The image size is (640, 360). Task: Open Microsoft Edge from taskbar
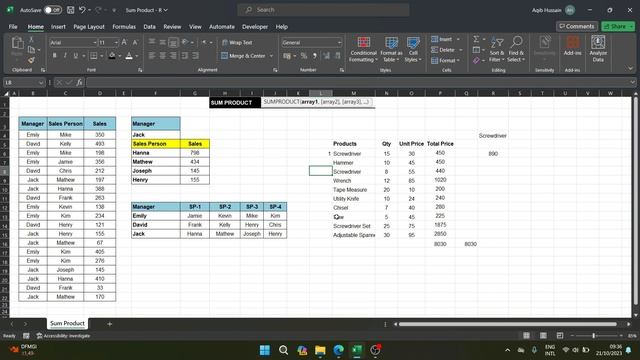pyautogui.click(x=338, y=350)
